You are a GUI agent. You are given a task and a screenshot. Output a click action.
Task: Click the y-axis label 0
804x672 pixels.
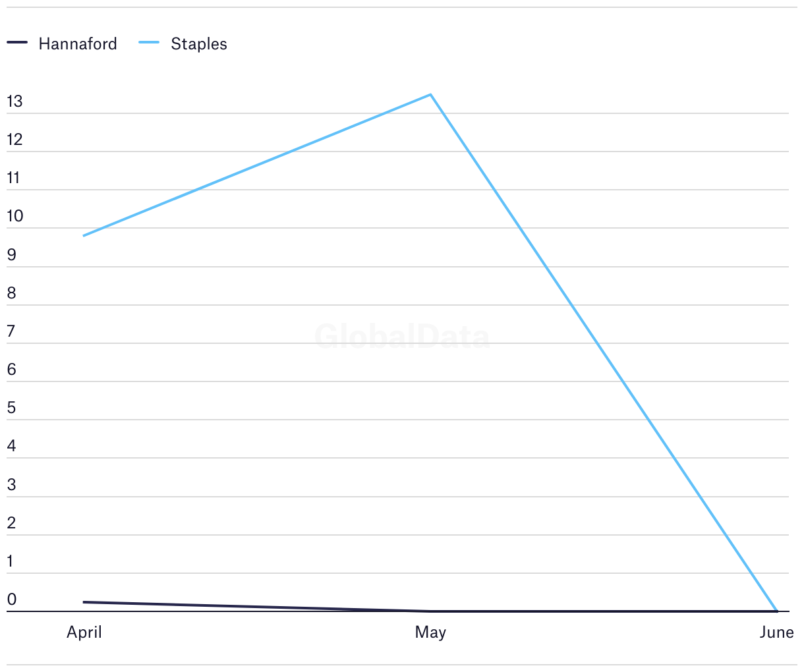tap(11, 600)
